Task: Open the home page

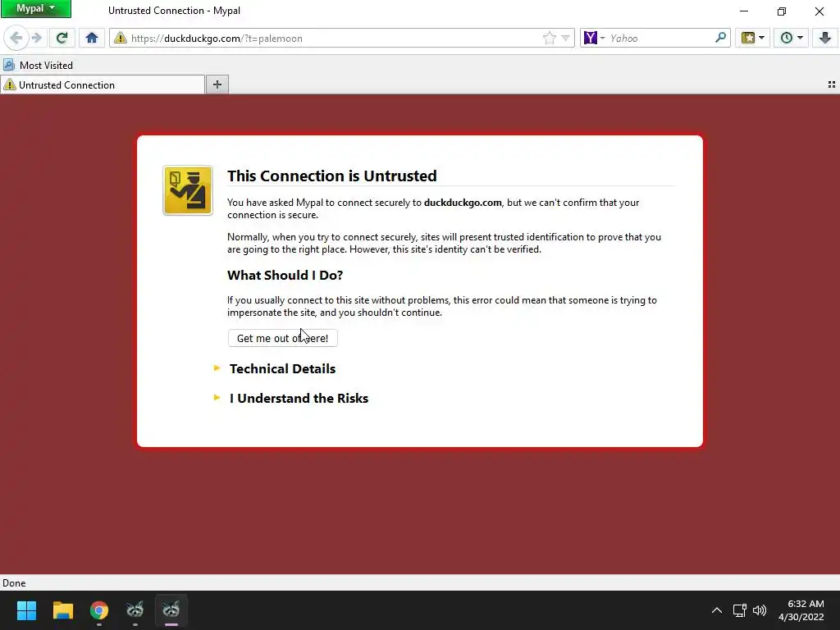Action: tap(92, 38)
